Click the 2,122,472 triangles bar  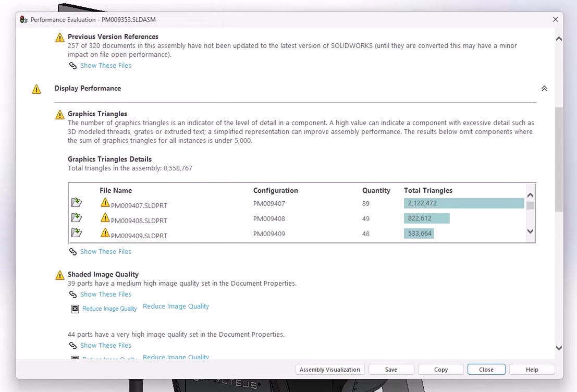pos(463,203)
